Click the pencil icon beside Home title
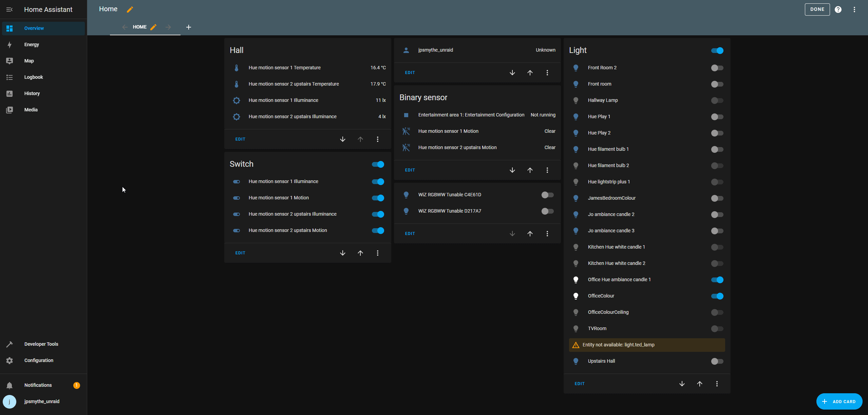Screen dimensions: 868x415 click(x=130, y=10)
